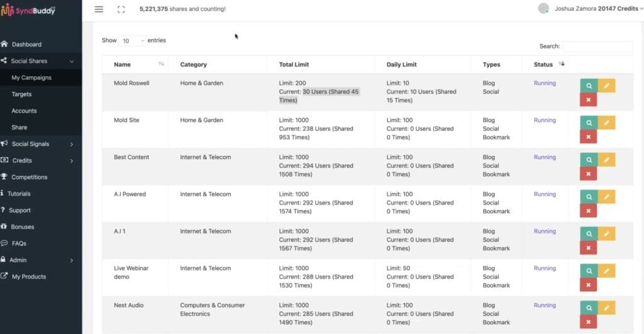644x334 pixels.
Task: Expand the Social Signals sidebar menu
Action: click(x=41, y=144)
